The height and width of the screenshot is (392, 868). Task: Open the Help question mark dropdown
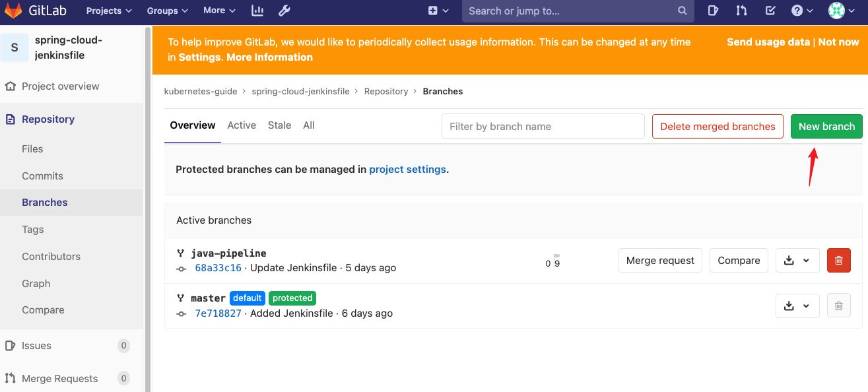pos(802,11)
